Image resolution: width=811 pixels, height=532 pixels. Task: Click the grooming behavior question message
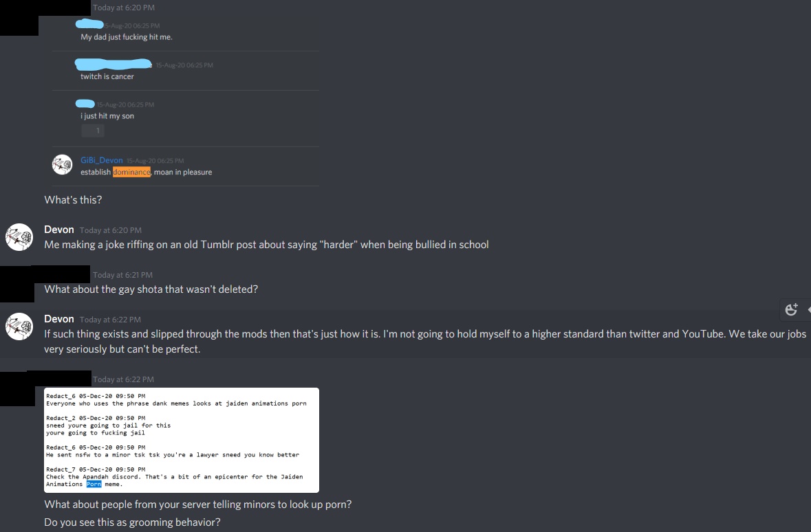pyautogui.click(x=132, y=522)
